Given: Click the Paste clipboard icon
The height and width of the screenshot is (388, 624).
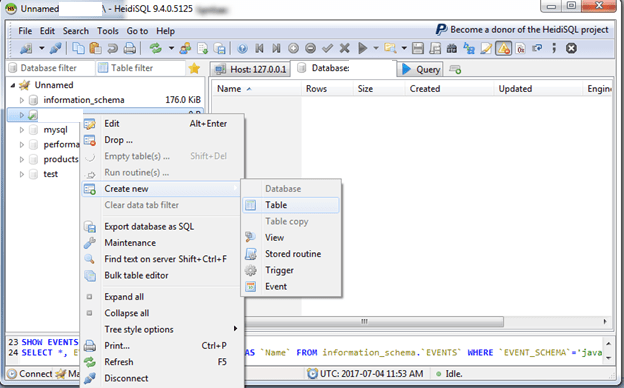Looking at the screenshot, I should [95, 49].
